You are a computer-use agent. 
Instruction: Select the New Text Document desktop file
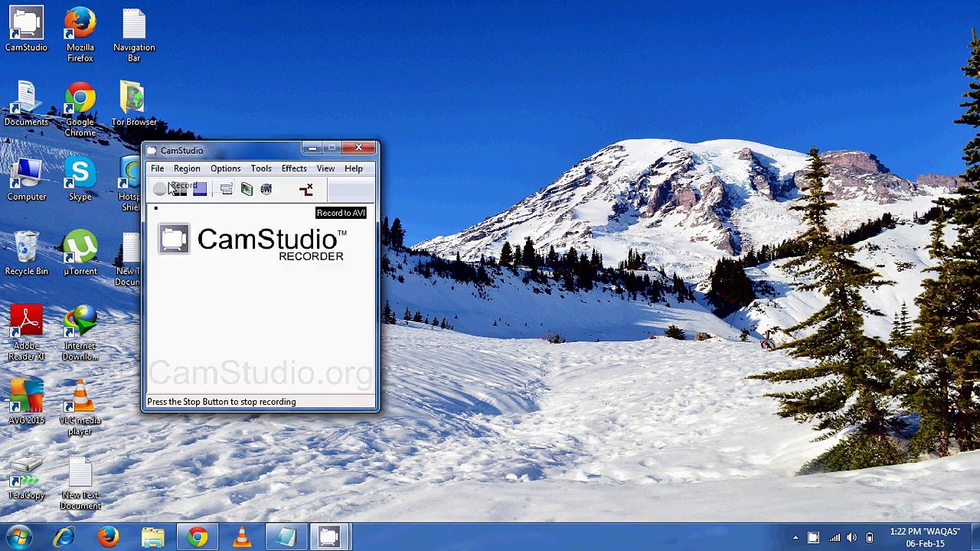tap(80, 482)
